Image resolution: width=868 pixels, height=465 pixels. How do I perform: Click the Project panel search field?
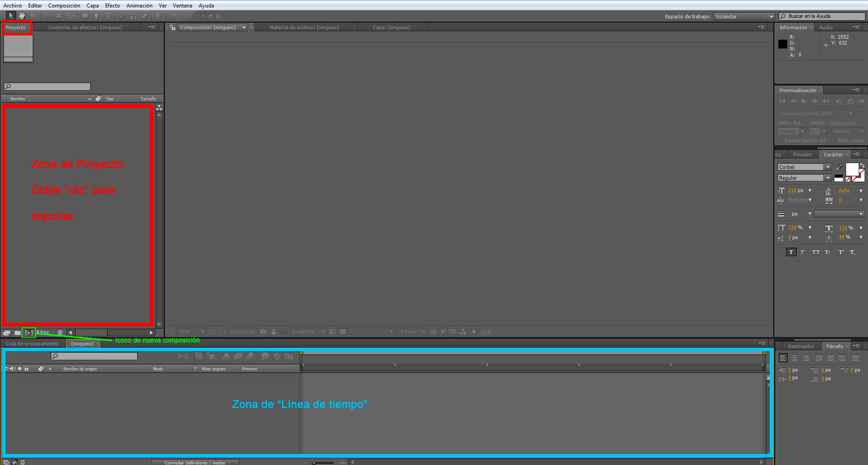tap(47, 86)
